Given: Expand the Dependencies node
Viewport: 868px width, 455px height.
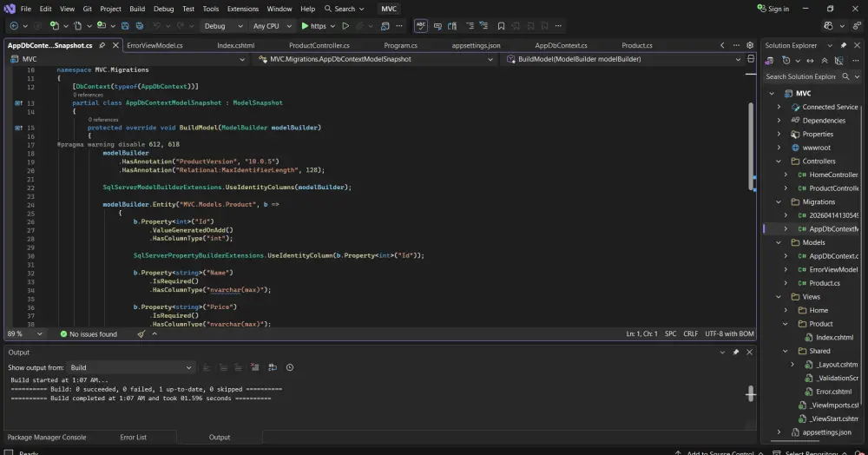Looking at the screenshot, I should (779, 121).
